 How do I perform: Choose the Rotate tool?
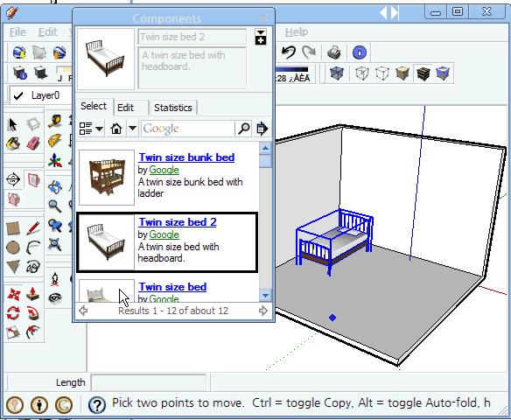point(13,313)
